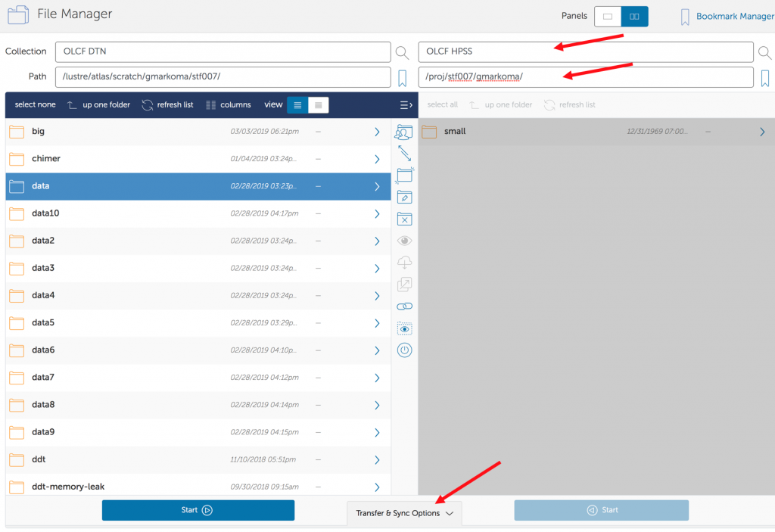The width and height of the screenshot is (775, 532).
Task: Click the Show Hidden Items icon
Action: pos(404,329)
